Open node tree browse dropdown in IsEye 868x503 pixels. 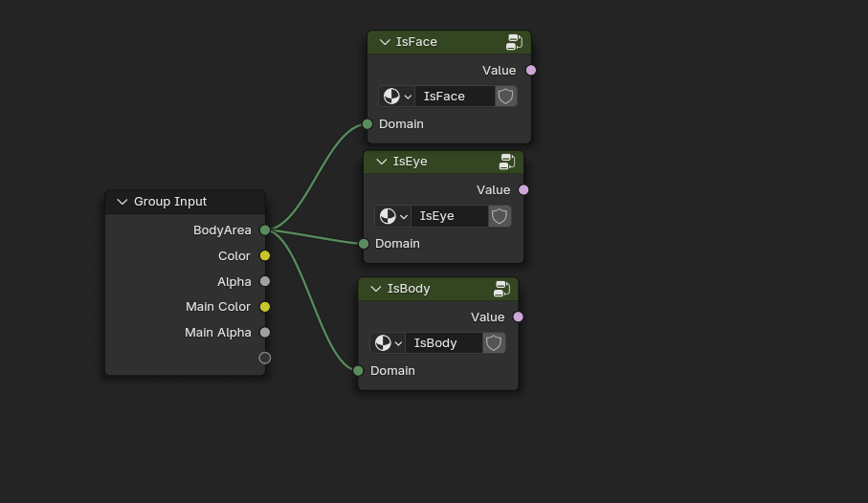point(392,216)
